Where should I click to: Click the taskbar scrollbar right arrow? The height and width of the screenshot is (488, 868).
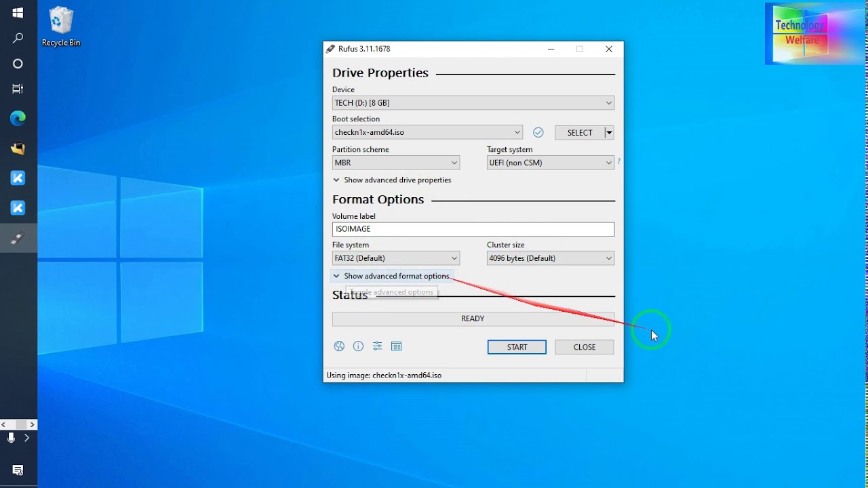[32, 425]
